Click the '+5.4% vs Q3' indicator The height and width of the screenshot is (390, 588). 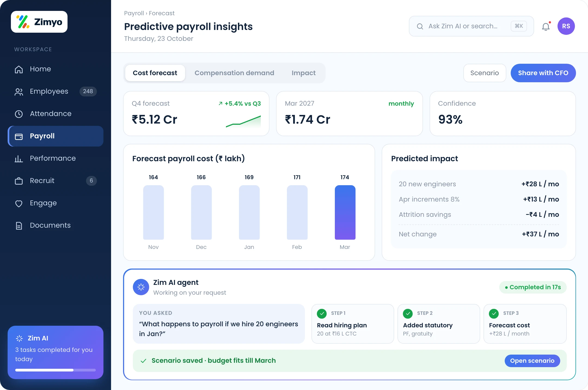240,104
